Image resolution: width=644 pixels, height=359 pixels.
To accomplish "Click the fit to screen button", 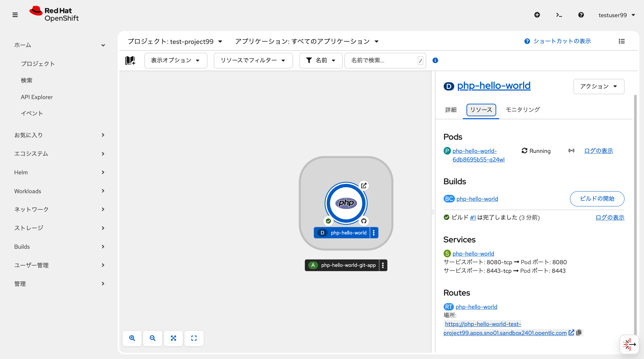I will pyautogui.click(x=173, y=338).
